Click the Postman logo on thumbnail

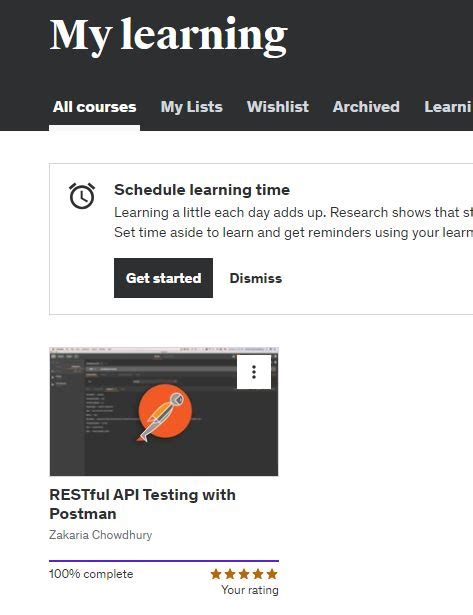[165, 411]
